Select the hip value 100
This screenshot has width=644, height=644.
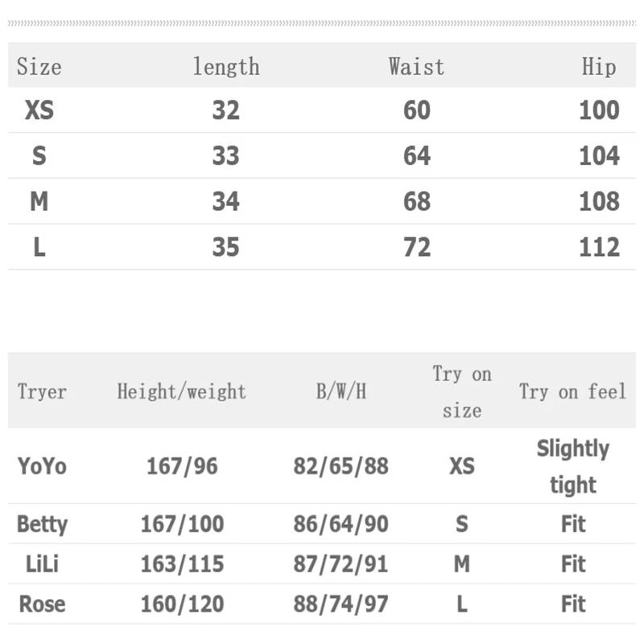(x=599, y=110)
